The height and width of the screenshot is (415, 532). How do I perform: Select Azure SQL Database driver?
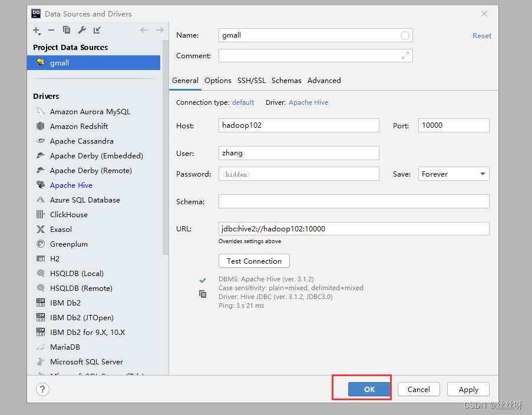tap(85, 200)
